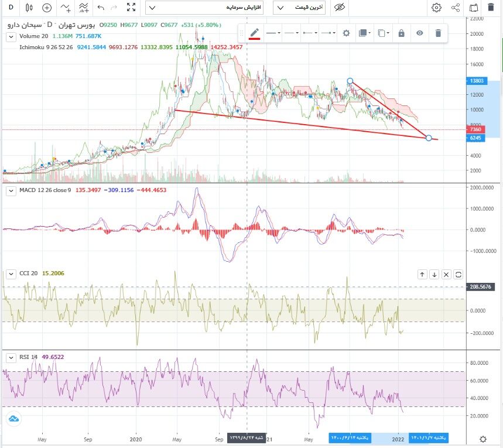The width and height of the screenshot is (503, 448).
Task: Open the chart settings gear in top bar
Action: (x=436, y=8)
